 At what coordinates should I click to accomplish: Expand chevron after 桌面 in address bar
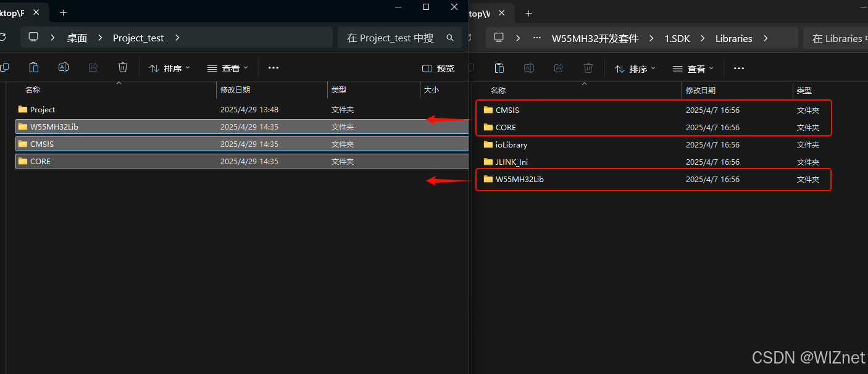coord(100,38)
